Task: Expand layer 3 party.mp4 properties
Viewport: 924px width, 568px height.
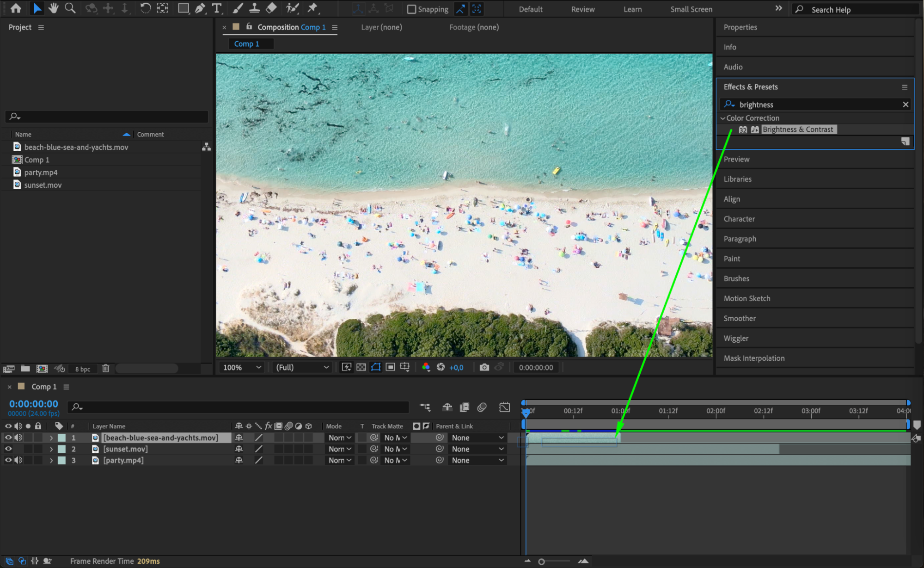Action: [51, 460]
